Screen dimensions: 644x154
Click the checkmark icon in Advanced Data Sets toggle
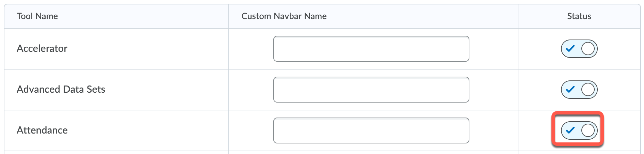570,90
